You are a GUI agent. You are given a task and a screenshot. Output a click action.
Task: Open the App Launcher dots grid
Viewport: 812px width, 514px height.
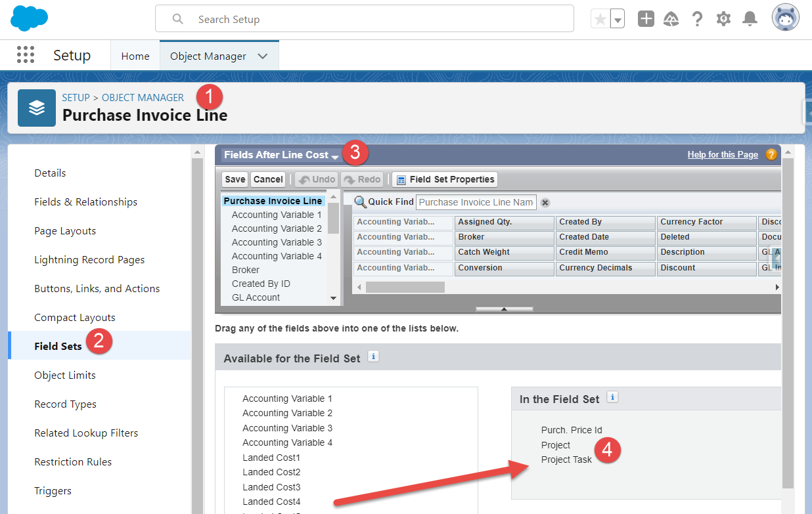(x=26, y=55)
